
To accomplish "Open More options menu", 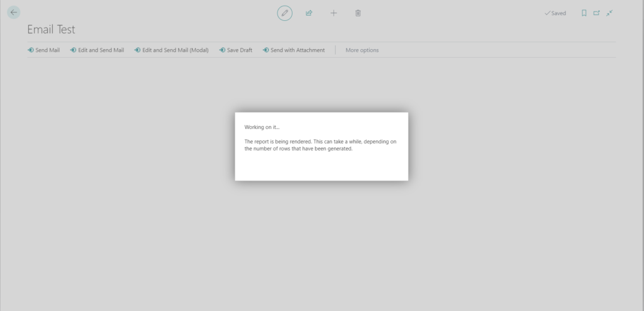I will pyautogui.click(x=362, y=50).
